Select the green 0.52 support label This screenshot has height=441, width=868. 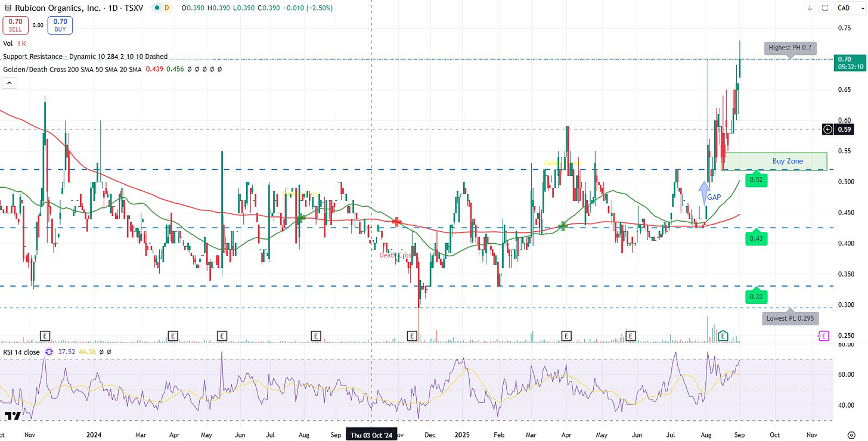coord(756,178)
